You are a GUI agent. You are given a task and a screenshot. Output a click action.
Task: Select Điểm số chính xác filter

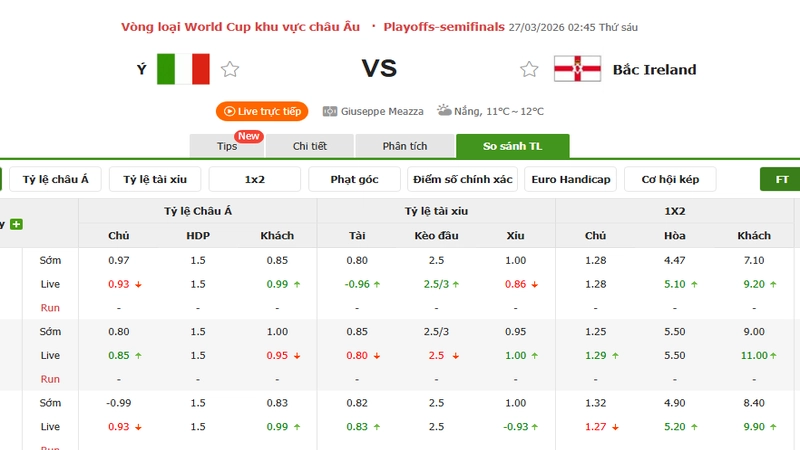(462, 179)
